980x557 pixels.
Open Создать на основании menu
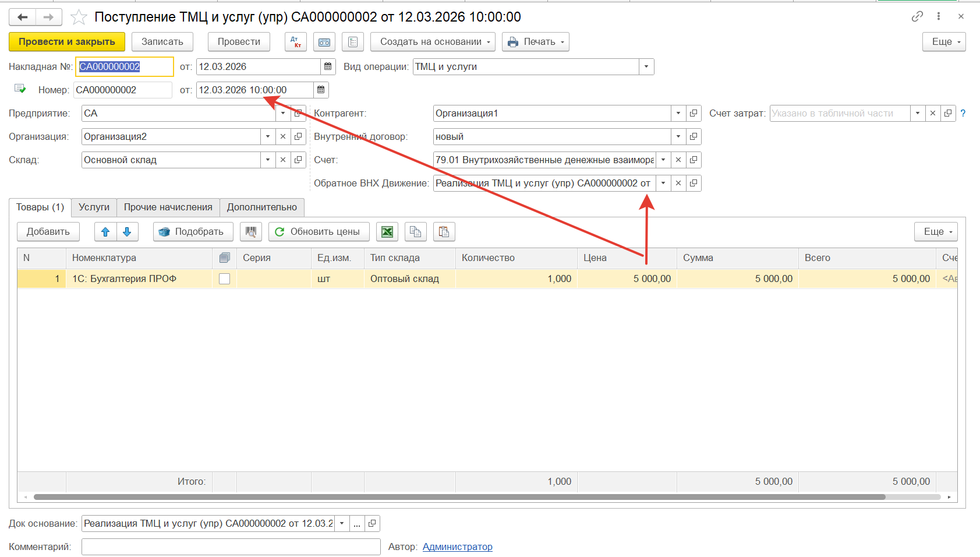pos(433,42)
